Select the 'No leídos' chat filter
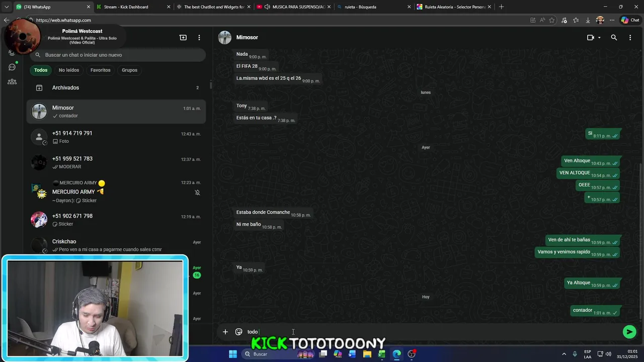 [68, 70]
